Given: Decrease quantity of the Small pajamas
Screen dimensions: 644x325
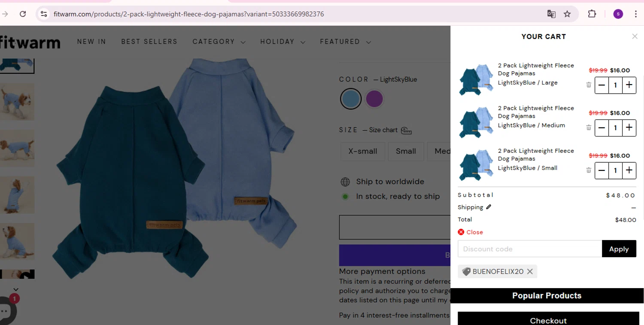Looking at the screenshot, I should point(601,170).
